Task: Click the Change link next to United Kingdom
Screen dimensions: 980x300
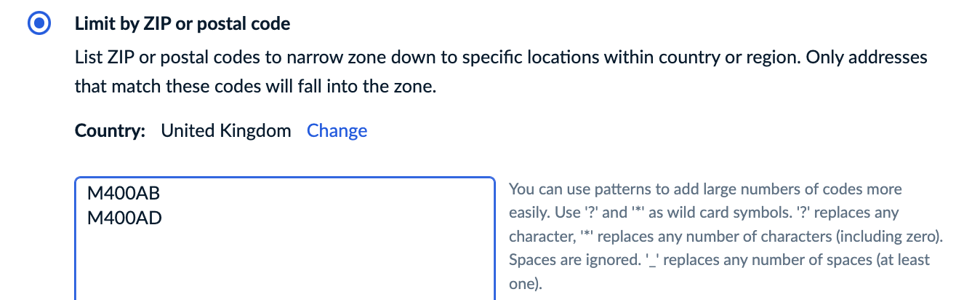Action: 337,131
